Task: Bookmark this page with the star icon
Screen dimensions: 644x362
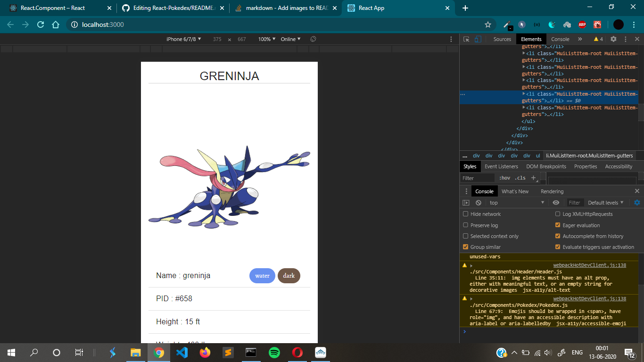Action: coord(488,25)
